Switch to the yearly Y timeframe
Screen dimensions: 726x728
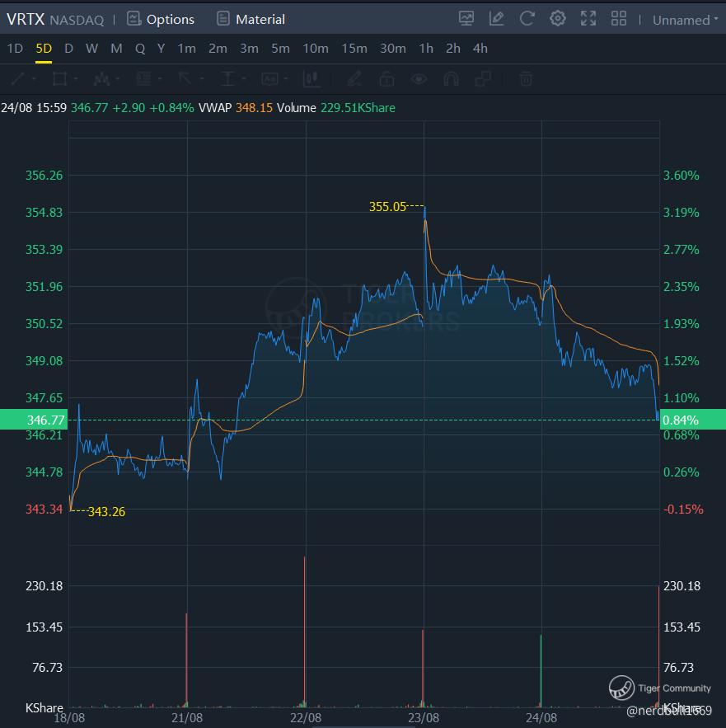coord(161,49)
